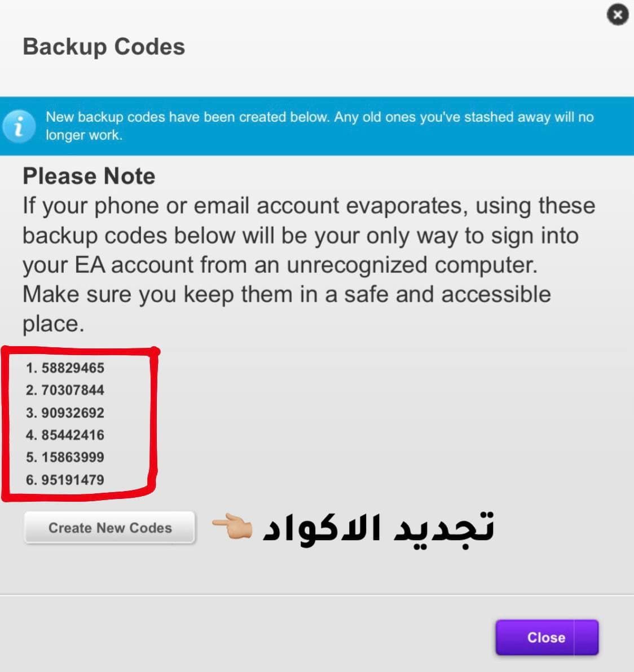
Task: Dismiss the dialog with the X icon
Action: click(x=618, y=15)
